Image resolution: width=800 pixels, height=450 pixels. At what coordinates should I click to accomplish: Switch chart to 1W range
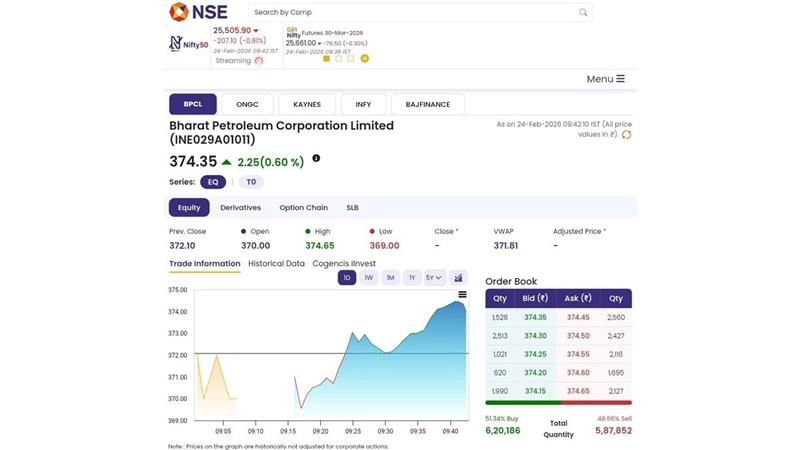[368, 277]
